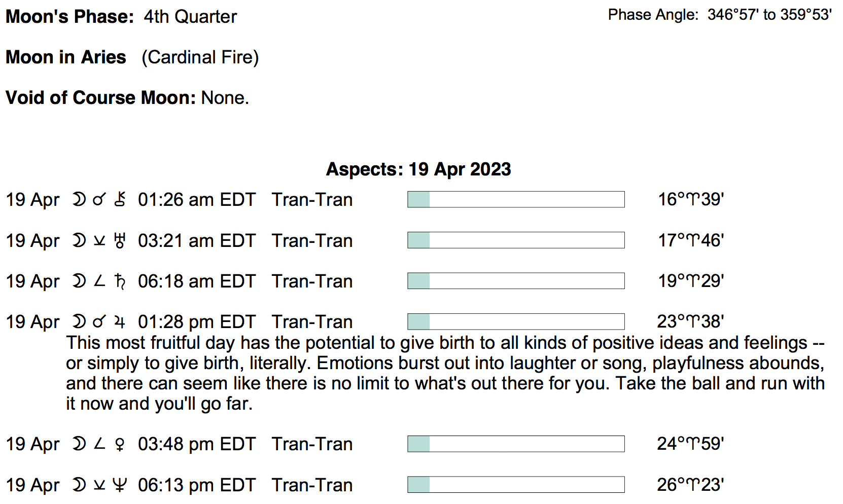Click the Moon in Aries label
The width and height of the screenshot is (843, 504).
coord(65,57)
